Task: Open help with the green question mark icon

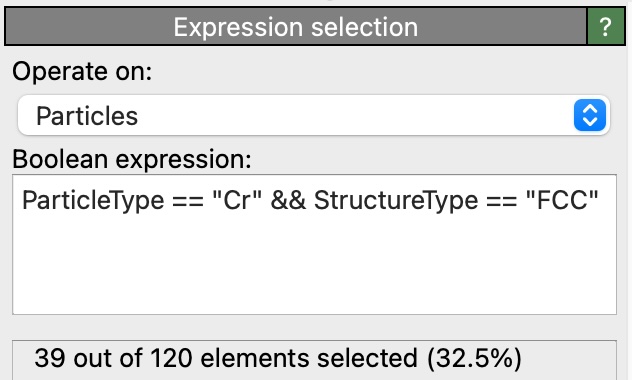Action: pos(606,27)
